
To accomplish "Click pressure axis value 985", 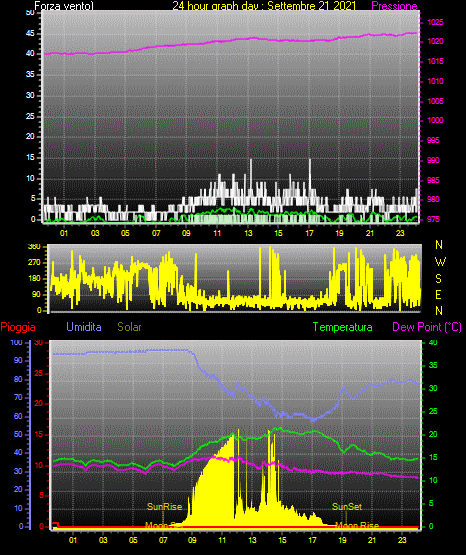I will pos(433,180).
